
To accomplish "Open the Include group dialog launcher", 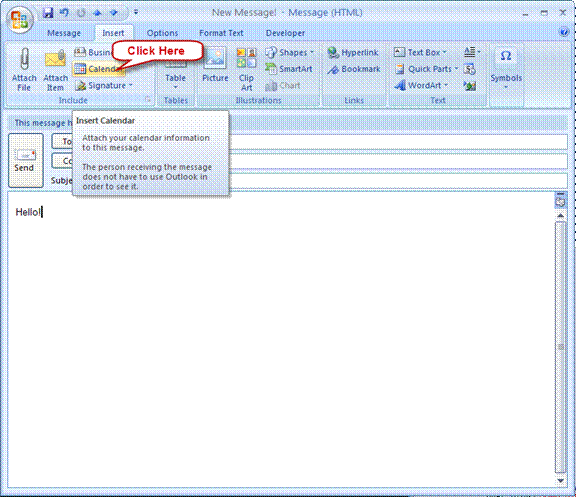I will point(148,99).
